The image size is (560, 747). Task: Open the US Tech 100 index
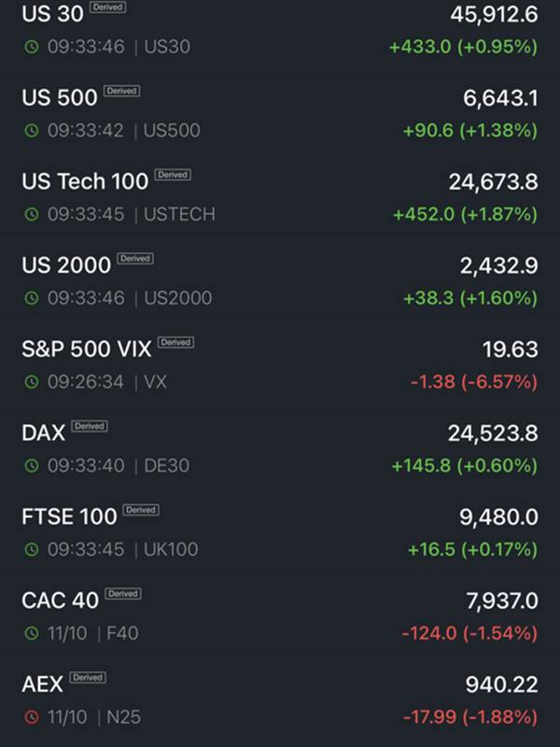click(x=85, y=181)
